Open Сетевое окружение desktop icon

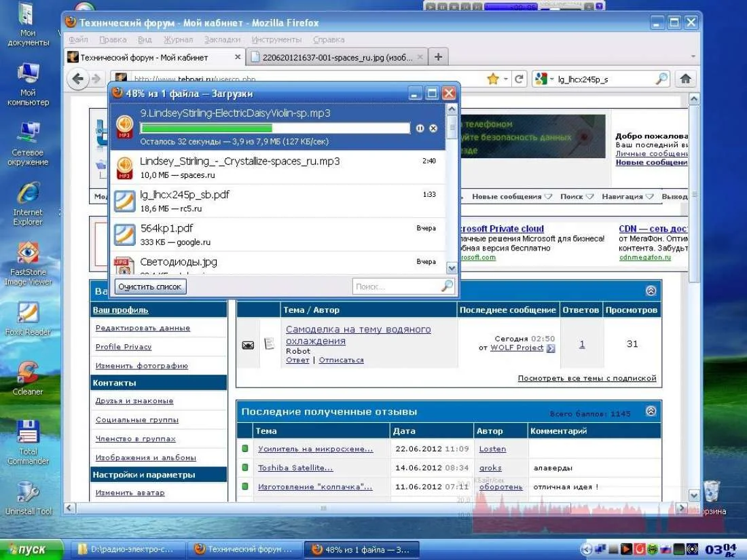pyautogui.click(x=28, y=143)
